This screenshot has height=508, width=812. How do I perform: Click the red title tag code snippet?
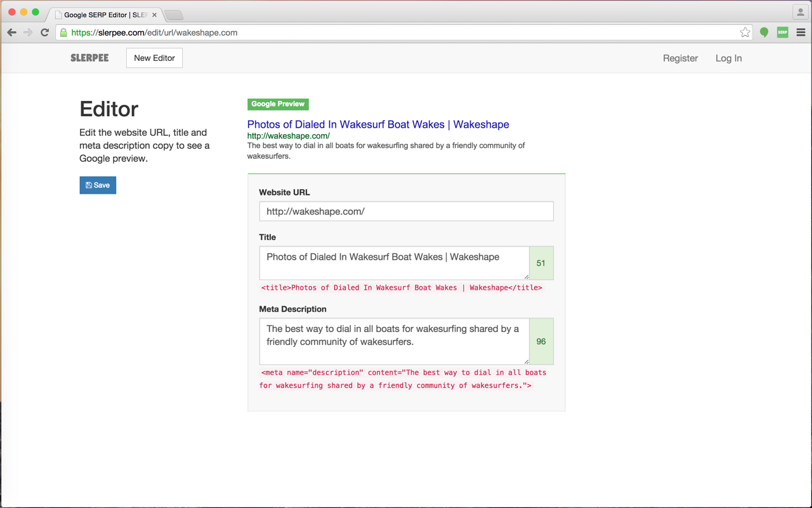(402, 288)
